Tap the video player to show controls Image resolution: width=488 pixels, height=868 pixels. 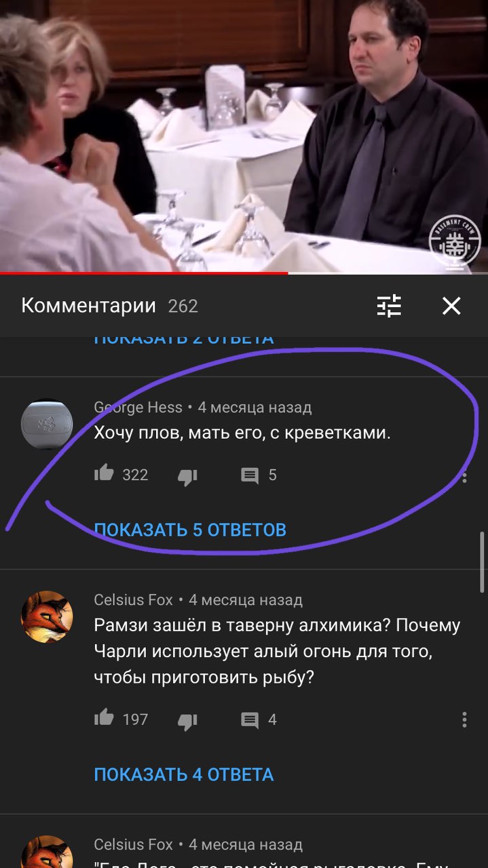point(244,136)
